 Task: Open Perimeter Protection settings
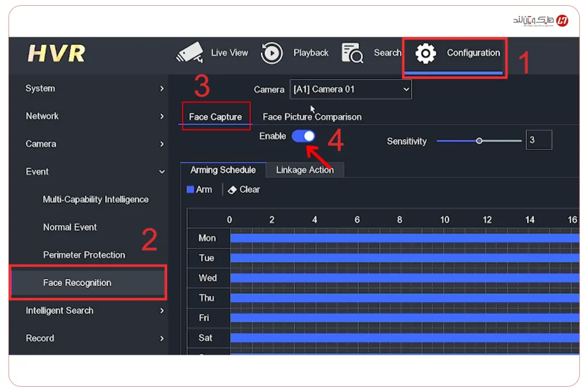point(84,255)
